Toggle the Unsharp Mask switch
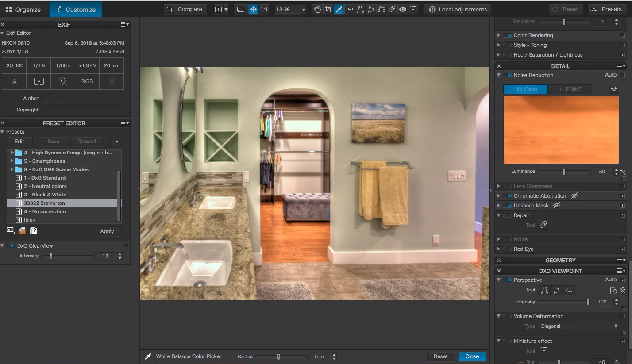 (x=507, y=206)
